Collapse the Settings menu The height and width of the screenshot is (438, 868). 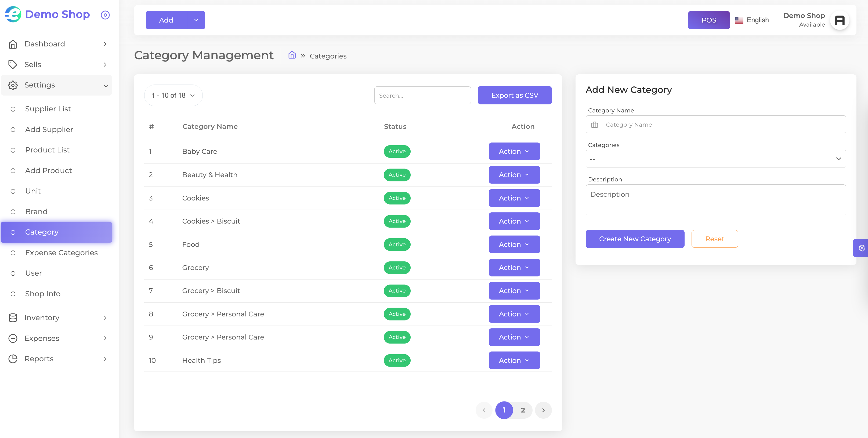coord(56,85)
